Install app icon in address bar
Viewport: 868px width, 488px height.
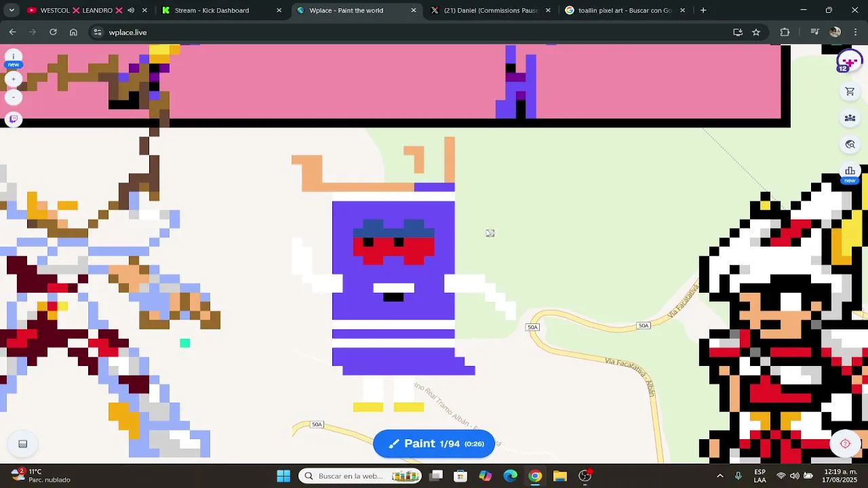pos(738,32)
